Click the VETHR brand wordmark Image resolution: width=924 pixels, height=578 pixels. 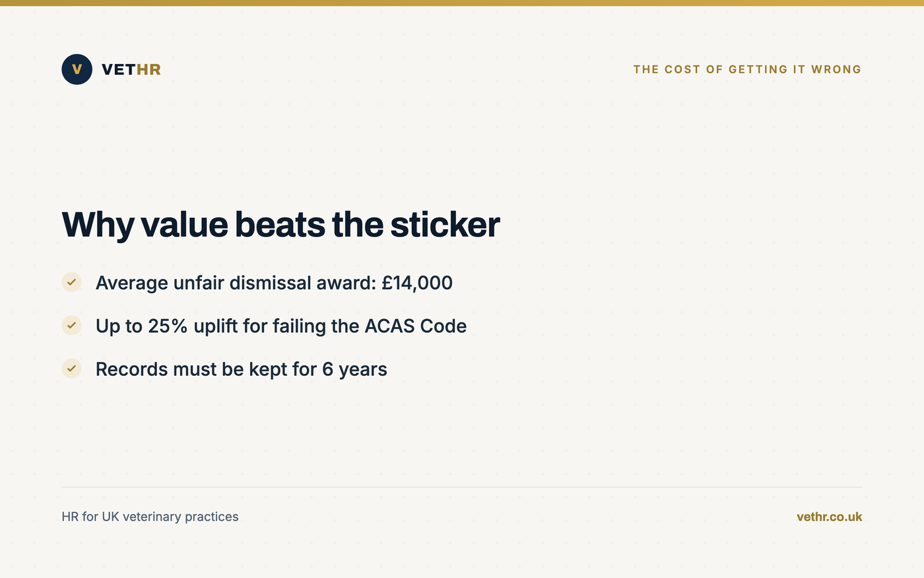(x=131, y=69)
